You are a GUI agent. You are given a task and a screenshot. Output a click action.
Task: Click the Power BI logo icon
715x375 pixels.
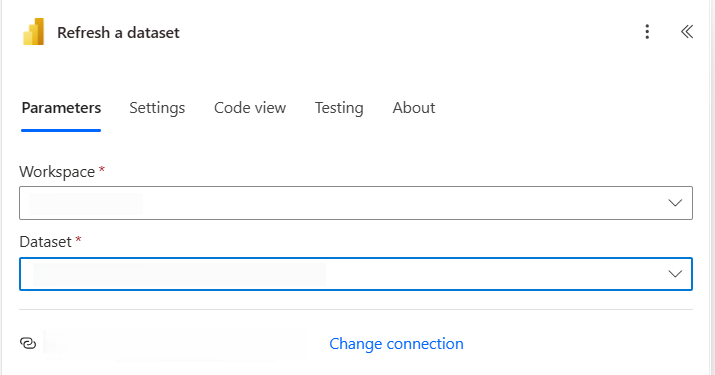click(x=34, y=32)
